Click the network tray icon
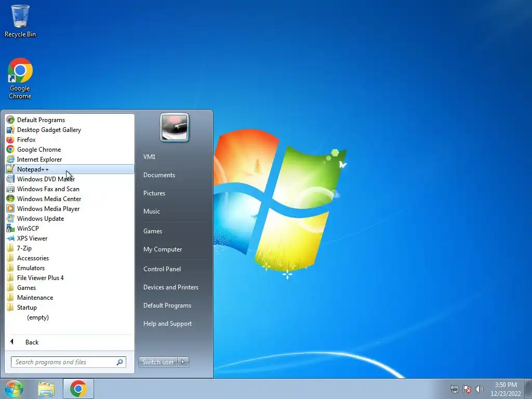The height and width of the screenshot is (399, 532). [x=454, y=389]
